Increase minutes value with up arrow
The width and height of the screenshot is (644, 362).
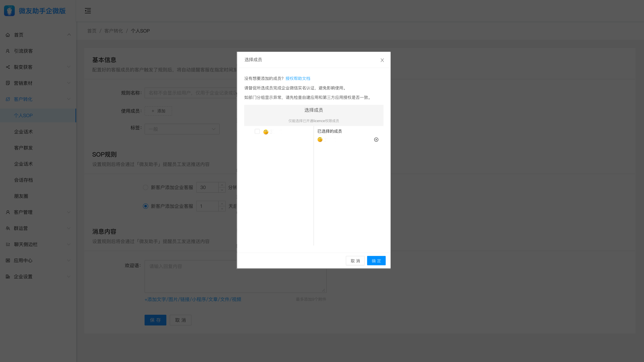point(222,185)
